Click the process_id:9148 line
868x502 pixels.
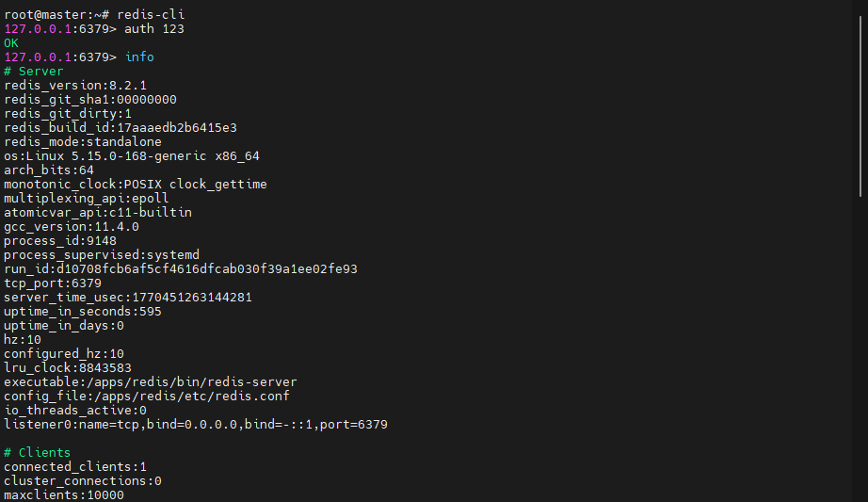coord(60,240)
